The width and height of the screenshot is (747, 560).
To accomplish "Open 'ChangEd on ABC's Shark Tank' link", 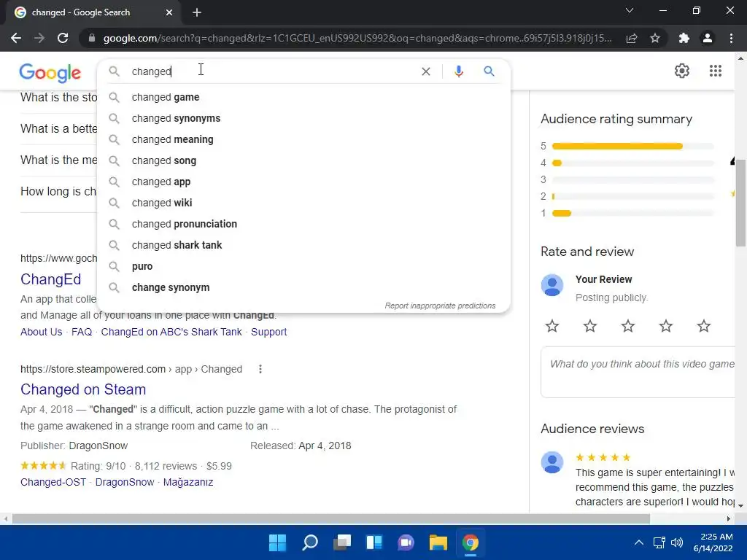I will pos(171,332).
